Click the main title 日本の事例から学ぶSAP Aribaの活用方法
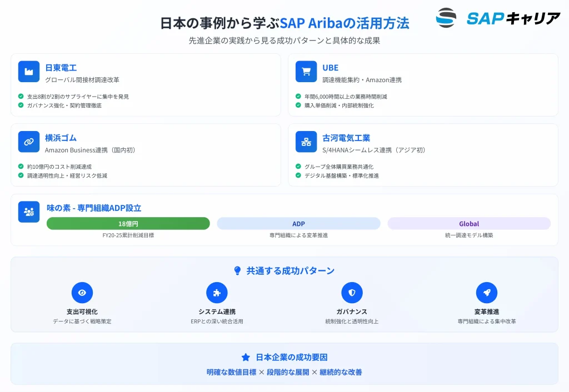Screen dimensions: 569x392 [284, 23]
